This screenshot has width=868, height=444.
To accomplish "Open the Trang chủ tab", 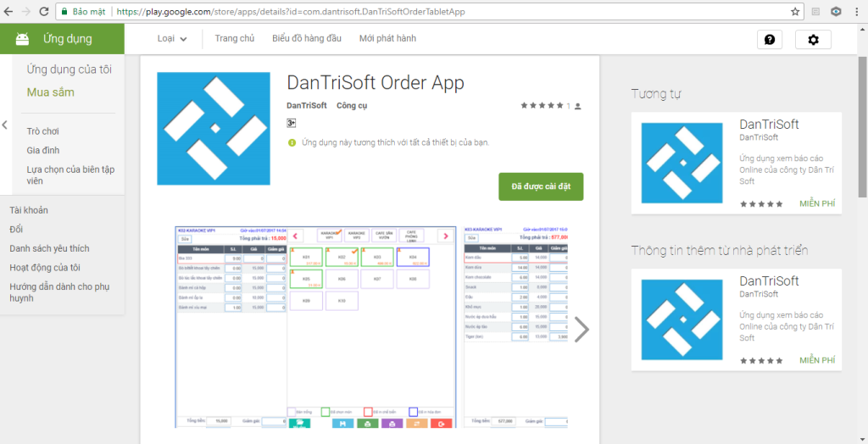I will [235, 38].
